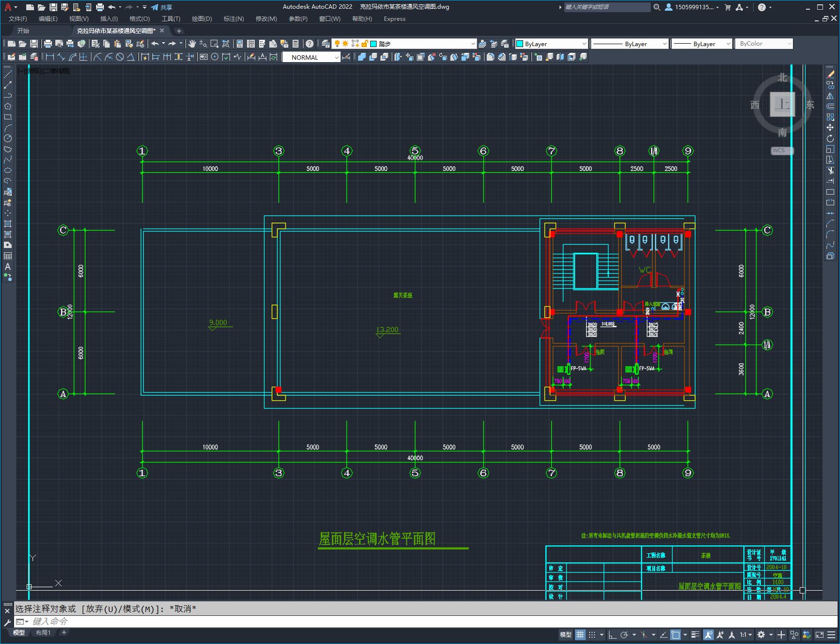Select the Circle draw tool

pos(8,138)
